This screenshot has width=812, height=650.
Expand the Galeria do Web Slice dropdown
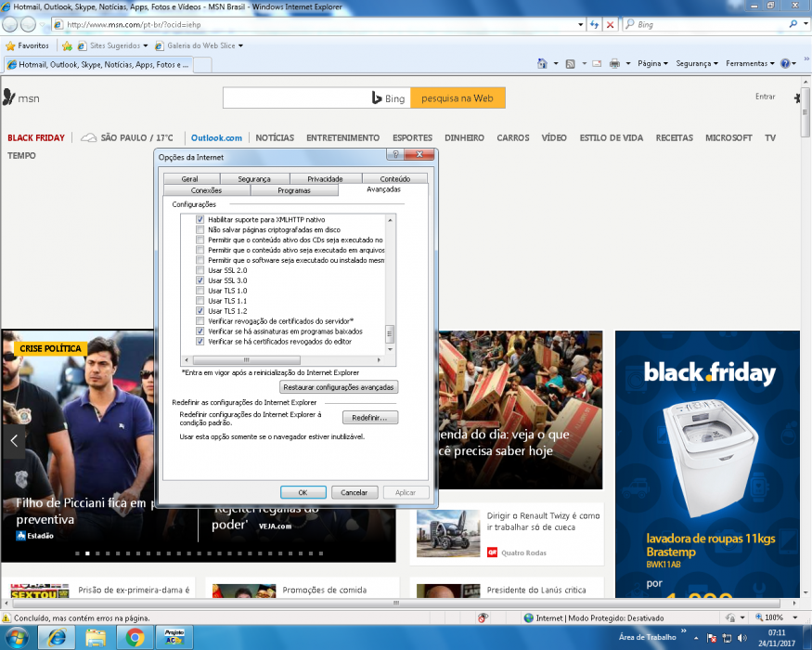coord(240,45)
